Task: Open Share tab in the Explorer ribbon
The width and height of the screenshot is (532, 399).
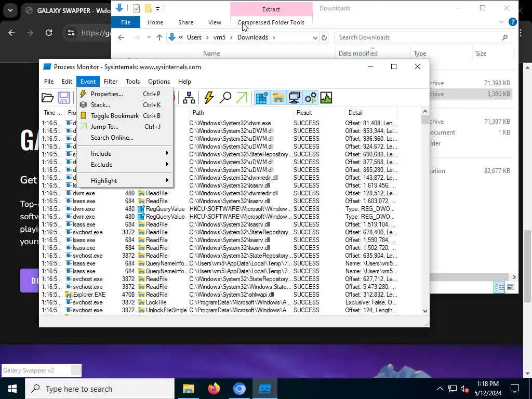Action: [185, 22]
